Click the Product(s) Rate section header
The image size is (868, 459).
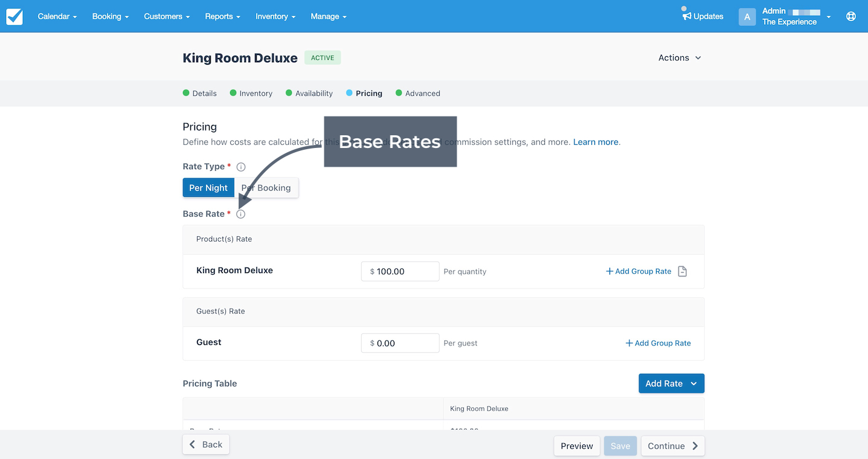click(224, 239)
